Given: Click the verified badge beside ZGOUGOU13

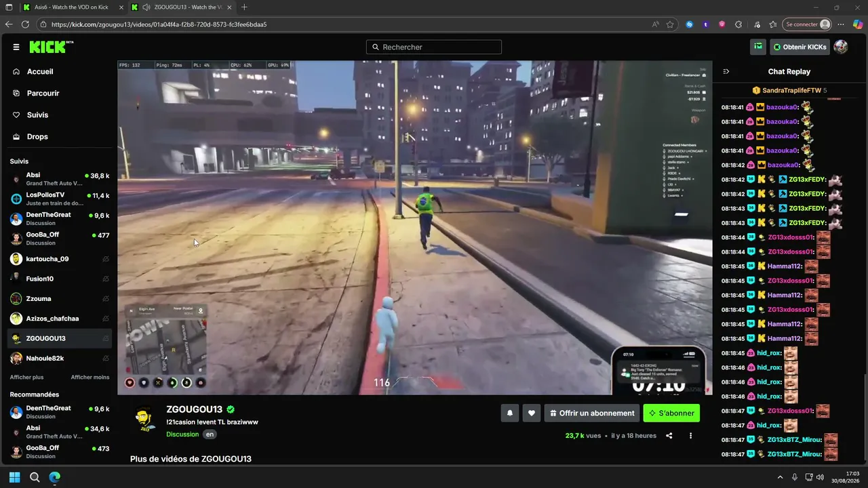Looking at the screenshot, I should (x=231, y=409).
